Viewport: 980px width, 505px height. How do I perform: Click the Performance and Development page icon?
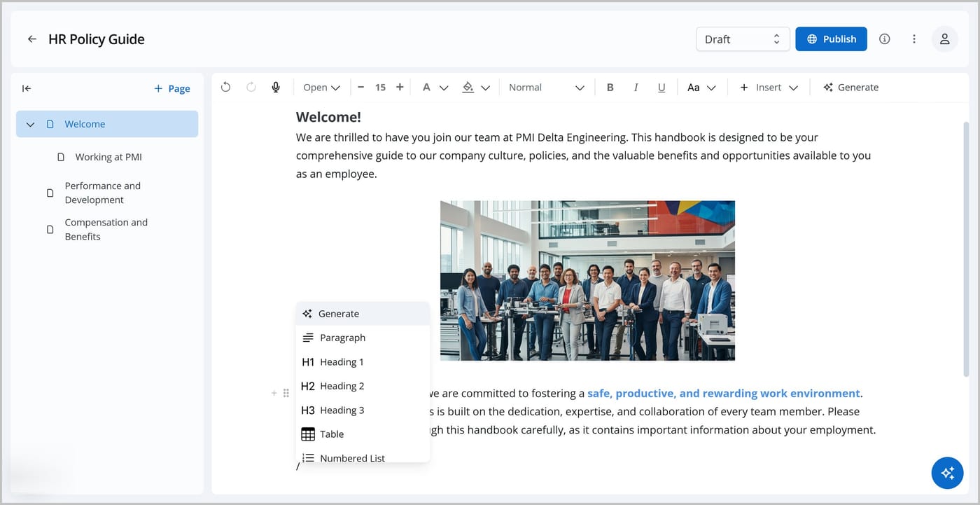click(x=50, y=193)
